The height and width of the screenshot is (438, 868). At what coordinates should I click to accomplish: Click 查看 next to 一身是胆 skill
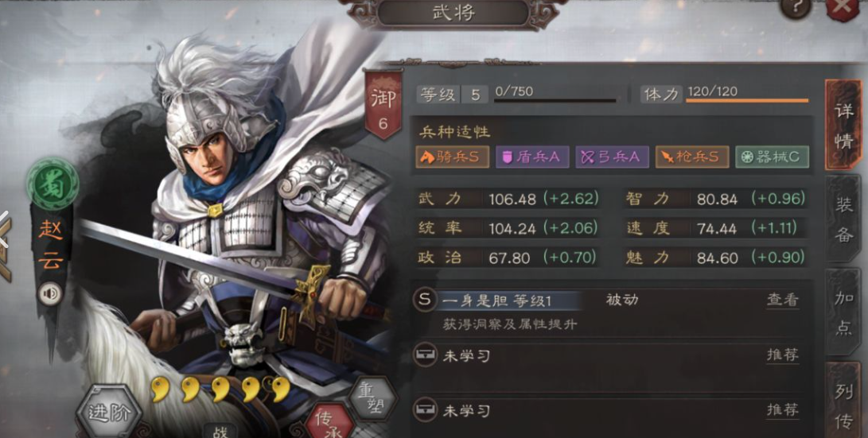pyautogui.click(x=783, y=300)
